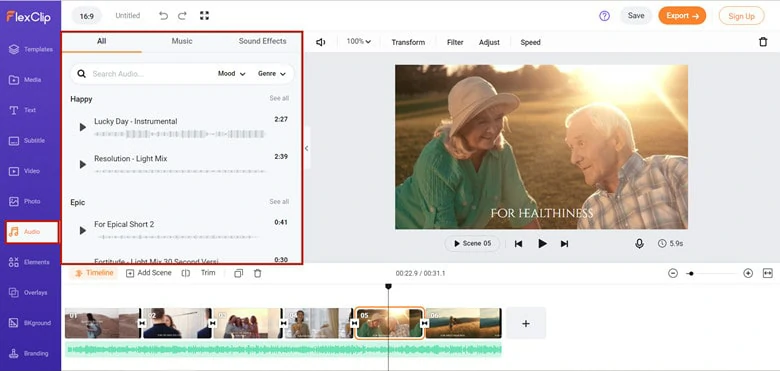Click the search magnifier icon

(x=82, y=74)
